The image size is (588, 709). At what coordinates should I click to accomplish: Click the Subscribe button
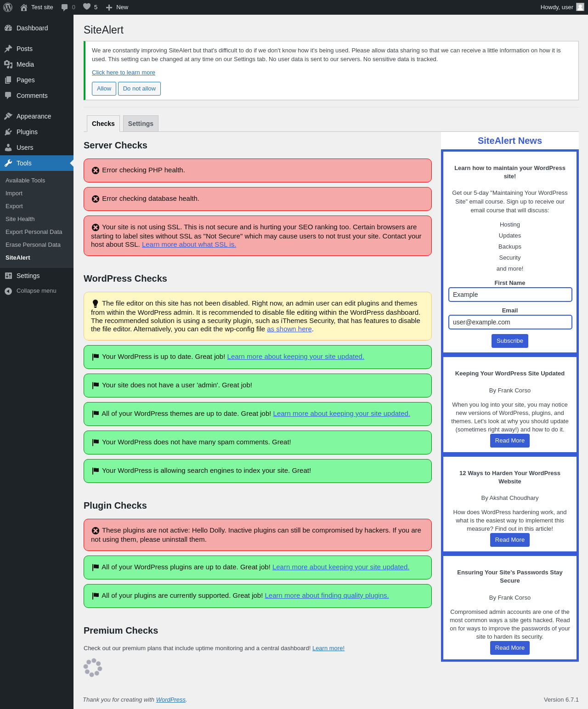click(x=510, y=341)
